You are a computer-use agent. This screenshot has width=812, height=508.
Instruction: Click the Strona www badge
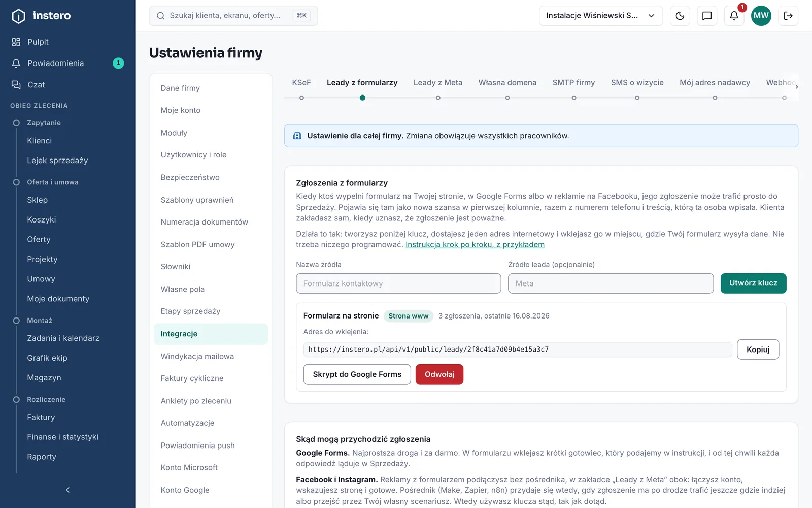coord(409,316)
